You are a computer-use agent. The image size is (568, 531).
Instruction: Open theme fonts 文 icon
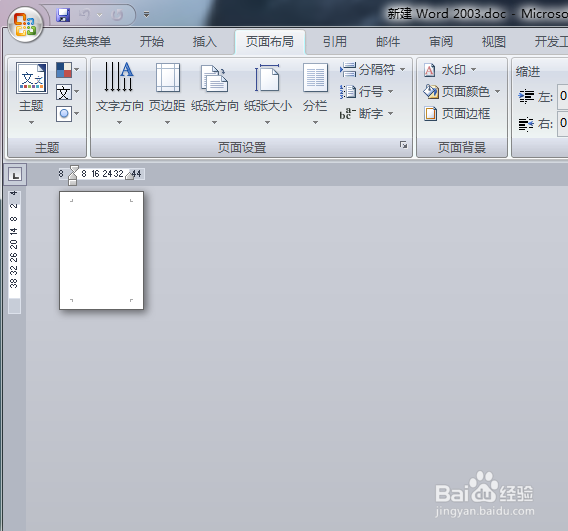[x=64, y=92]
